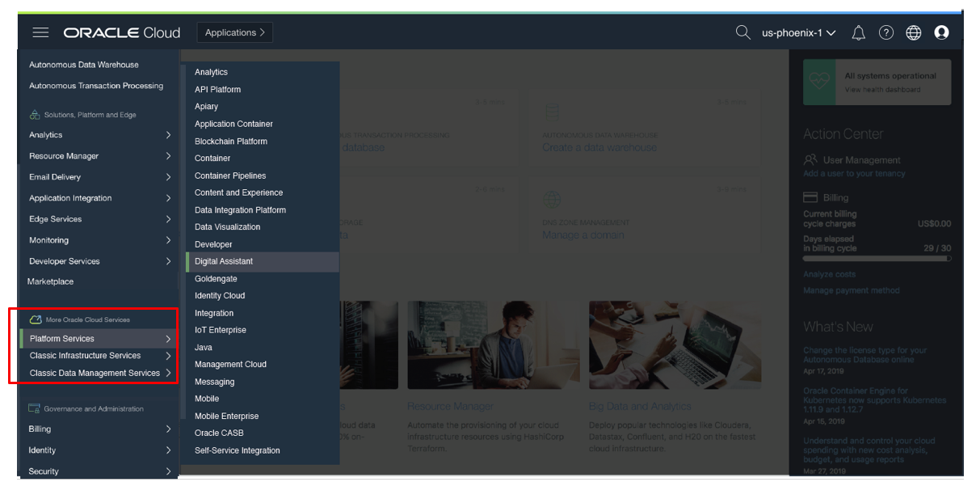Screen dimensions: 980x482
Task: Expand Classic Infrastructure Services arrow
Action: click(x=168, y=356)
